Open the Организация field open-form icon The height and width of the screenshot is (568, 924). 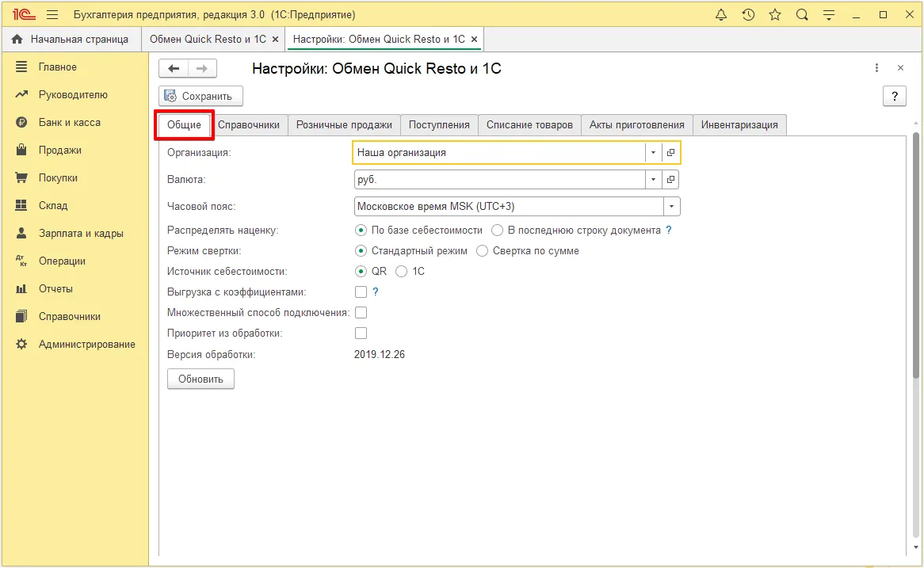coord(670,152)
